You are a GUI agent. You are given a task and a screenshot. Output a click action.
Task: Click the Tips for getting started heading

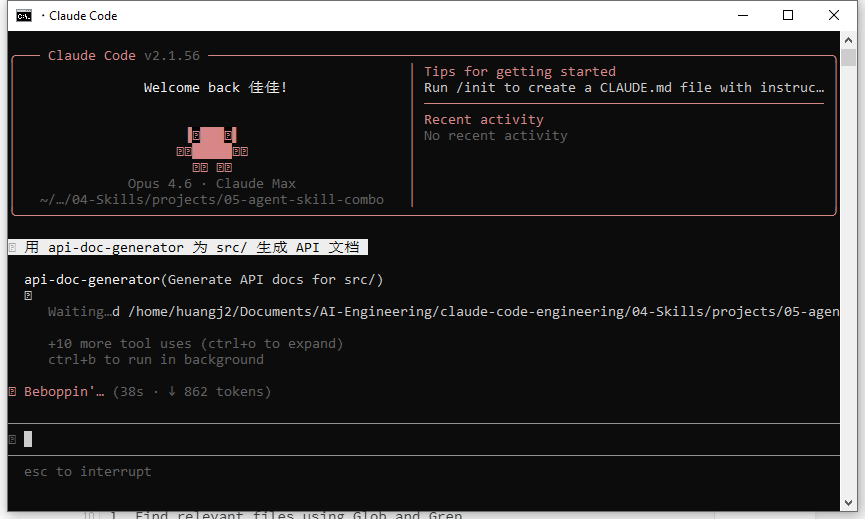point(519,71)
